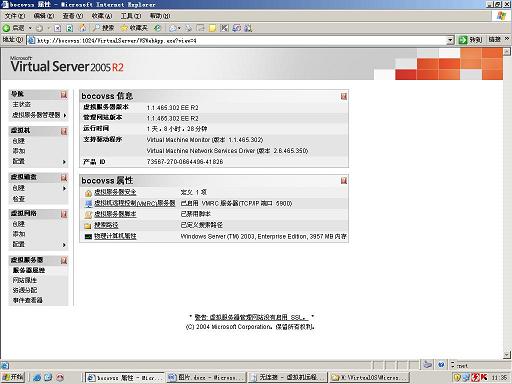Click the hardware icon beside 物理计算机属性
The image size is (512, 384).
(x=88, y=237)
